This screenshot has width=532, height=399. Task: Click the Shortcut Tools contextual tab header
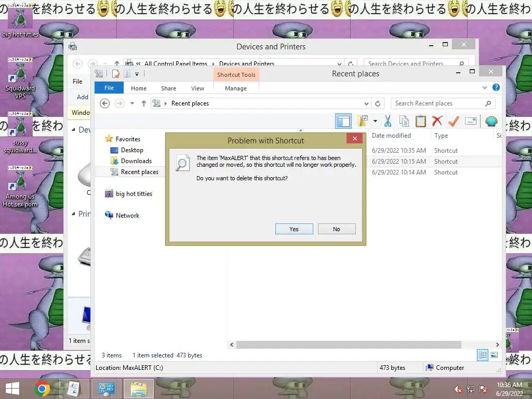click(x=236, y=75)
